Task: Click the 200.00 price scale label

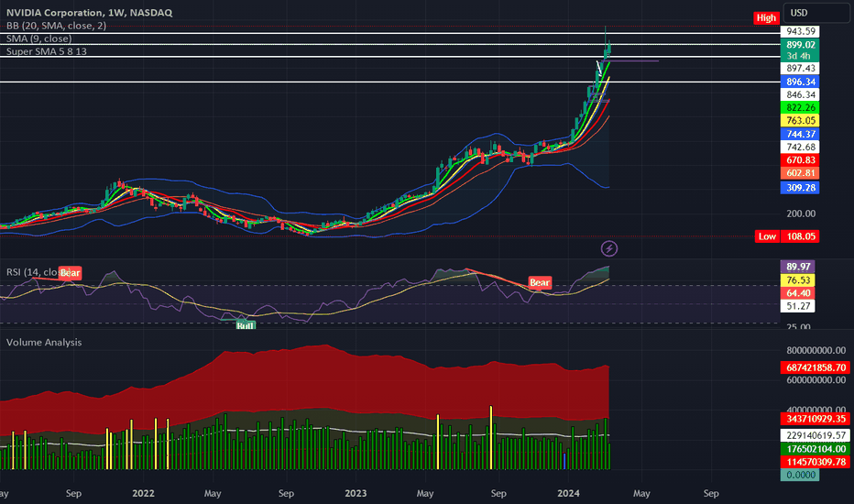Action: [801, 214]
